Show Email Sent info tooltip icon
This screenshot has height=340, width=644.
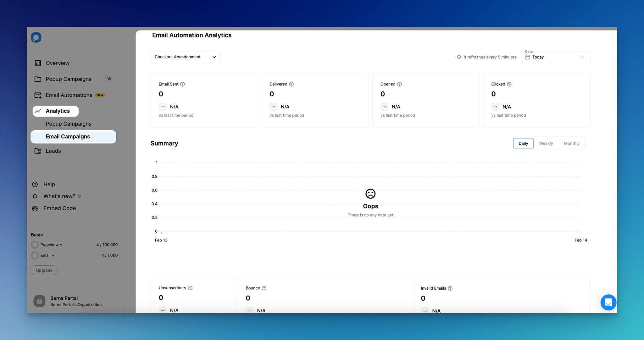click(182, 84)
